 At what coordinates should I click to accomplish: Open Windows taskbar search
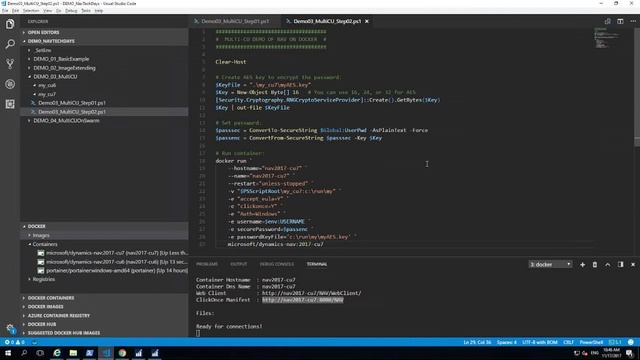click(x=24, y=353)
